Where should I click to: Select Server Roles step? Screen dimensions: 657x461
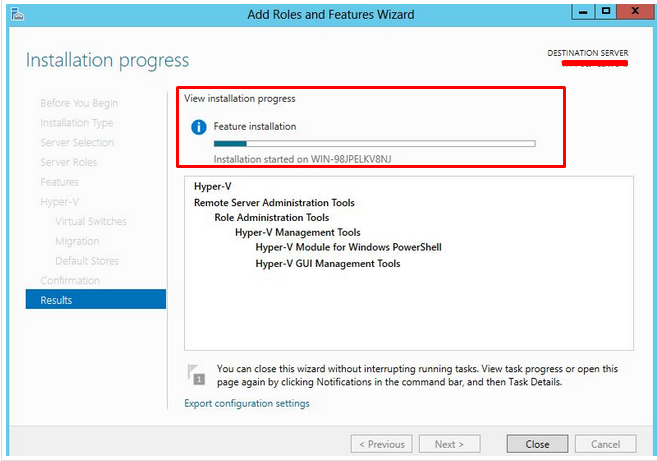coord(69,162)
